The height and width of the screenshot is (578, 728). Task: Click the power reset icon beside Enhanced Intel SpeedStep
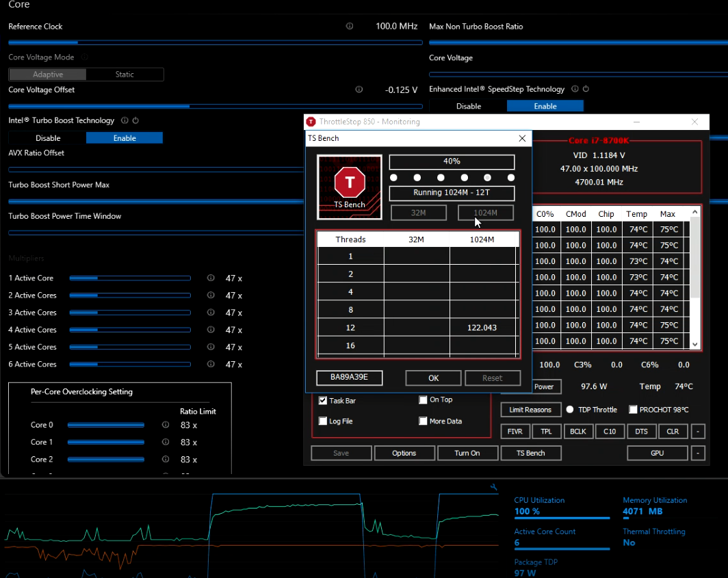tap(586, 89)
